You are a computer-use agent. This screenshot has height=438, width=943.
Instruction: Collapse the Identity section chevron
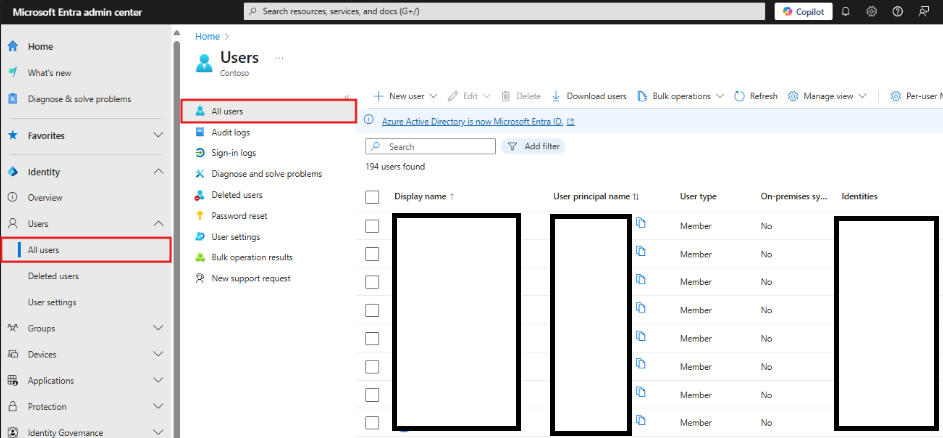(x=158, y=172)
